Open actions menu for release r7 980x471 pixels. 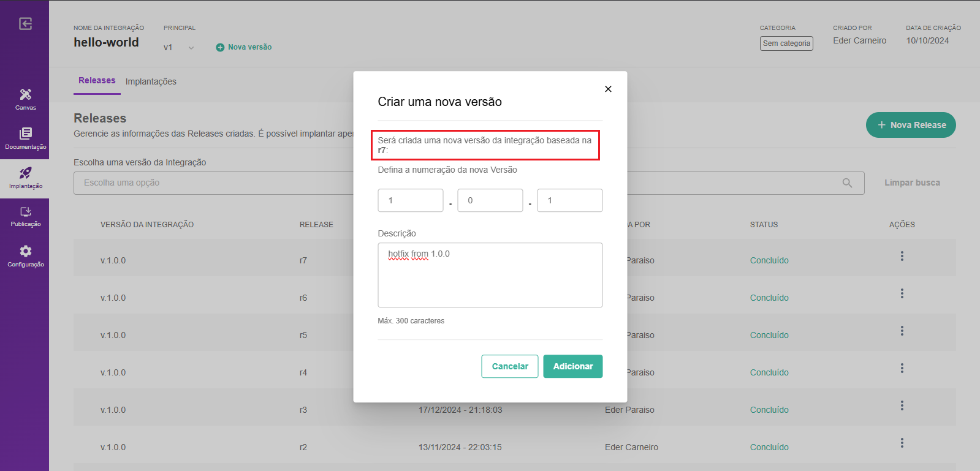click(x=902, y=257)
